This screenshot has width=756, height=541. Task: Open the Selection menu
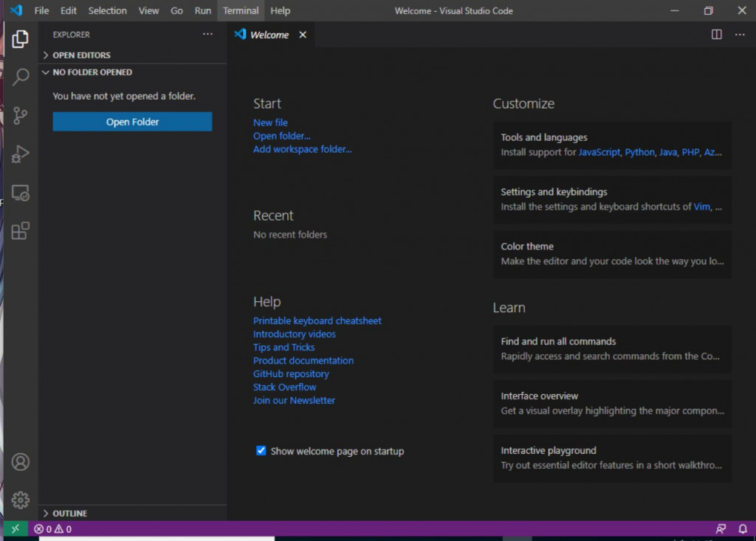click(x=108, y=10)
